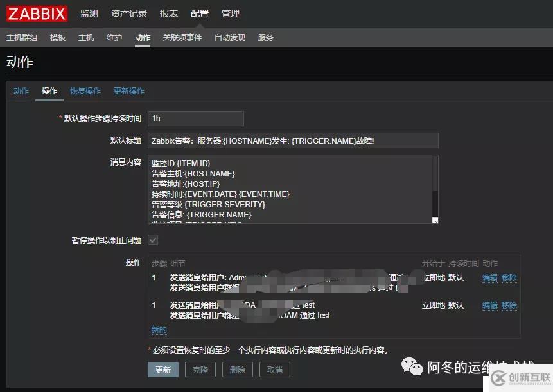The image size is (553, 392).
Task: Open the 报表 top menu
Action: point(169,13)
